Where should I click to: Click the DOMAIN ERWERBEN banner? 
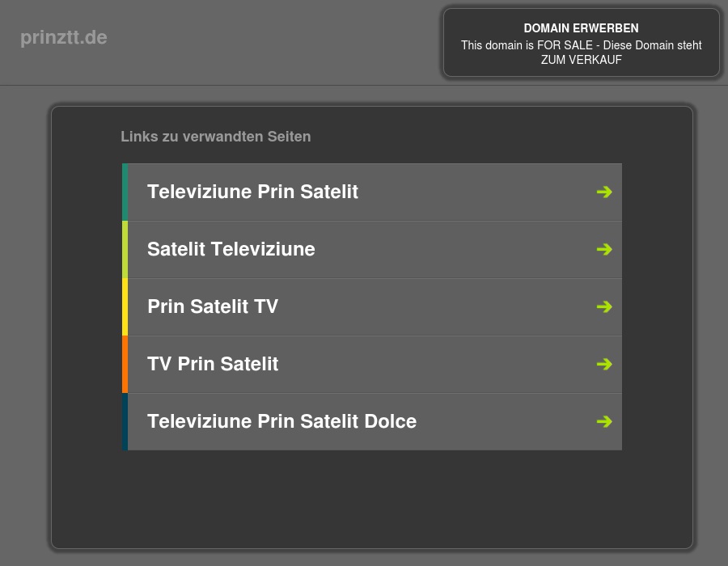tap(581, 28)
